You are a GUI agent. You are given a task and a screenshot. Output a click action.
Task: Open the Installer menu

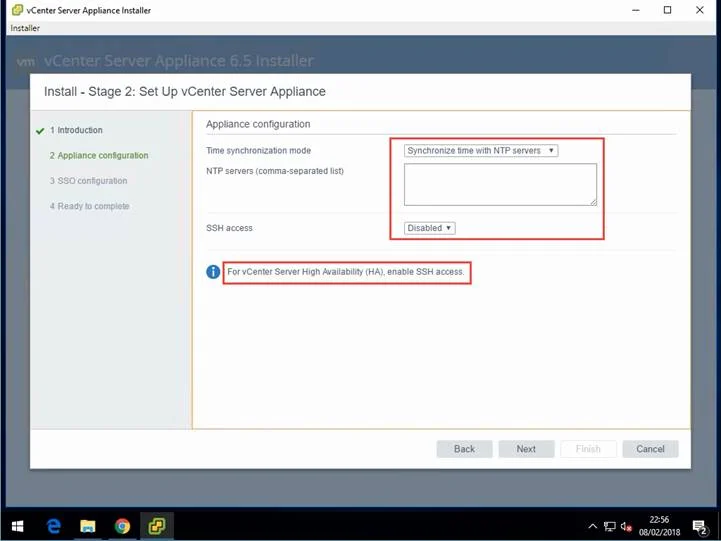coord(25,28)
